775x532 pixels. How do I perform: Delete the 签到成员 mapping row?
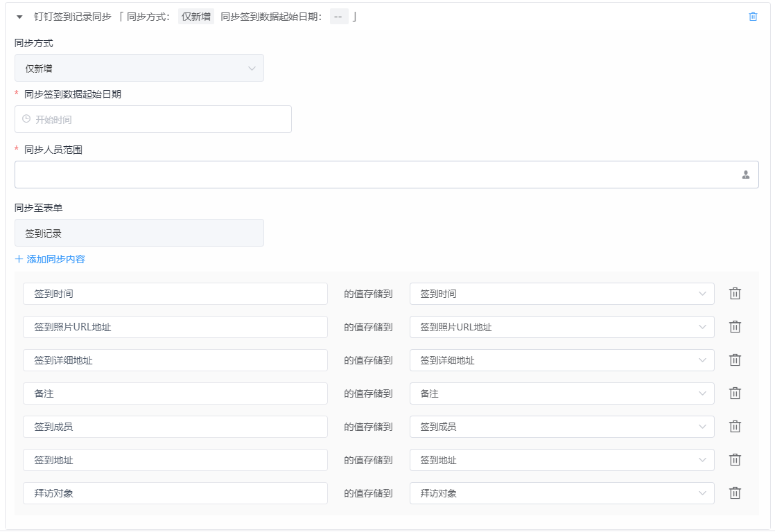click(x=735, y=427)
